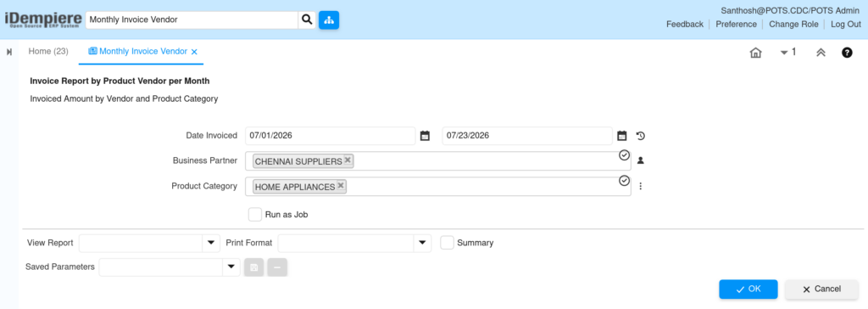Click text Invoiced Amount by Vendor and Product Category
The width and height of the screenshot is (868, 309).
124,99
